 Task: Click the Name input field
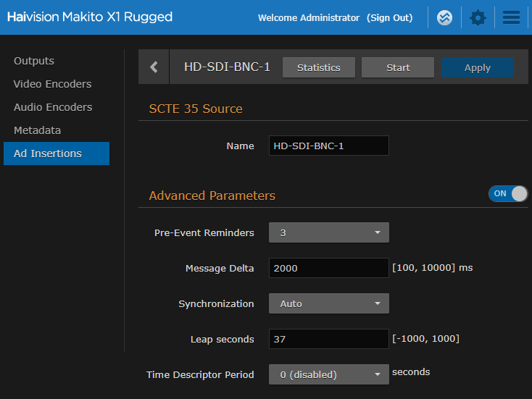click(x=328, y=146)
